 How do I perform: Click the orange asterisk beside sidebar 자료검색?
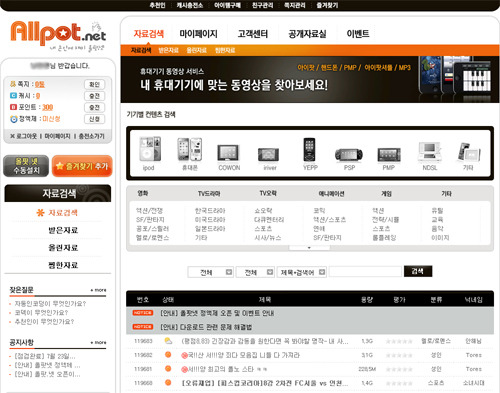click(40, 212)
